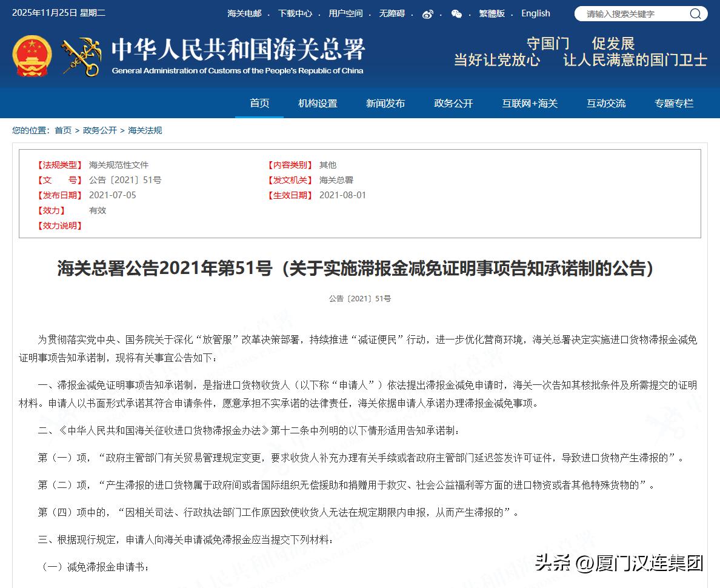Click 政务公开 in the breadcrumb
The width and height of the screenshot is (720, 588).
[99, 130]
